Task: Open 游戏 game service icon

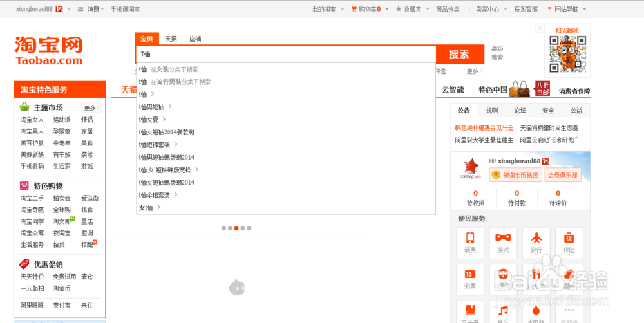Action: pos(503,243)
